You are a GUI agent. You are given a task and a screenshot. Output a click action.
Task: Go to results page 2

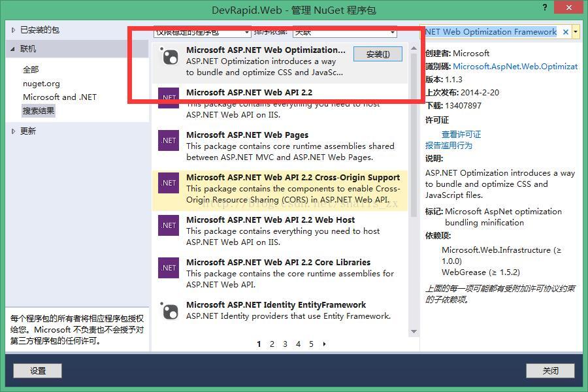click(272, 344)
